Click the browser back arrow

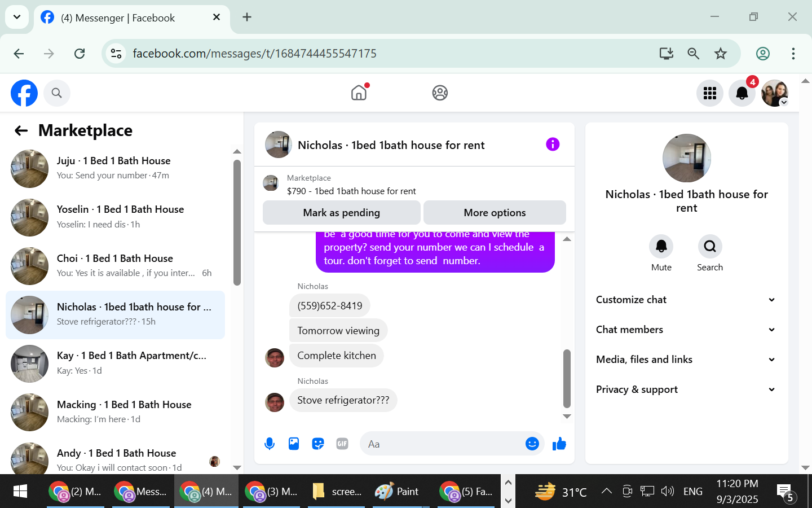pos(19,54)
